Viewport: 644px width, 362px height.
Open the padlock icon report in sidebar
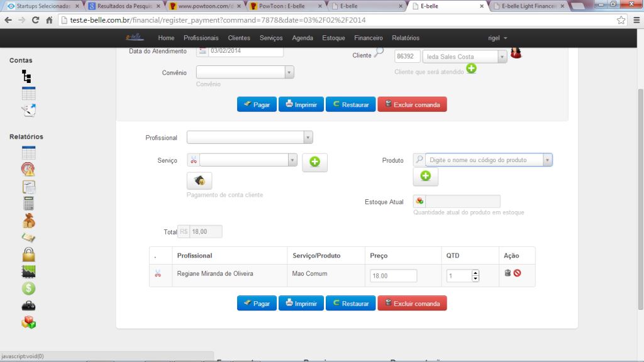click(28, 255)
